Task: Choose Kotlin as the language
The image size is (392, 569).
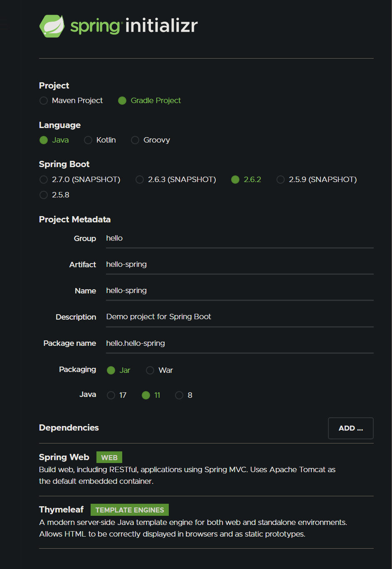Action: pyautogui.click(x=88, y=140)
